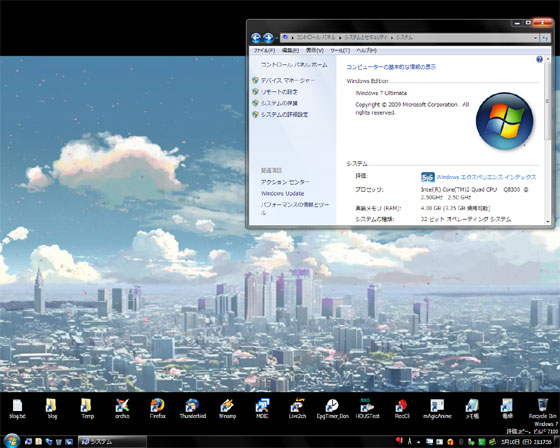Launch the orchis desktop shortcut

[122, 409]
